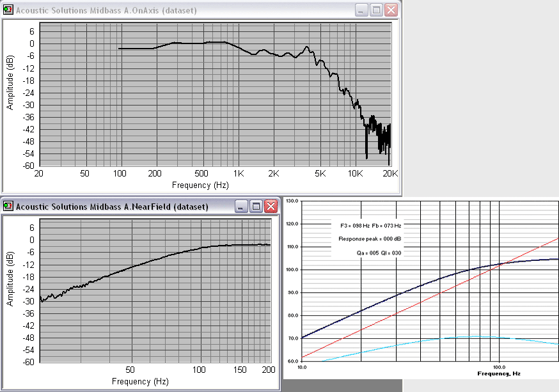Maximize the OnAxis dataset window
The image size is (559, 392).
pos(376,10)
